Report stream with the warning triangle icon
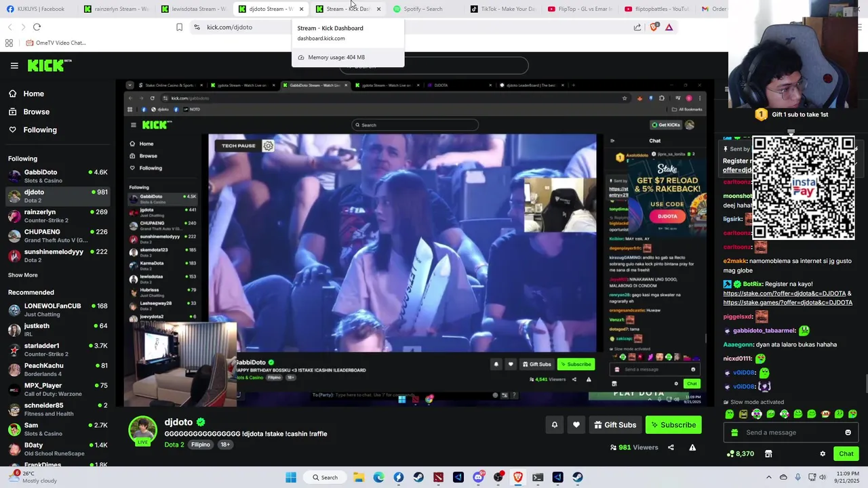Viewport: 868px width, 488px height. point(692,447)
